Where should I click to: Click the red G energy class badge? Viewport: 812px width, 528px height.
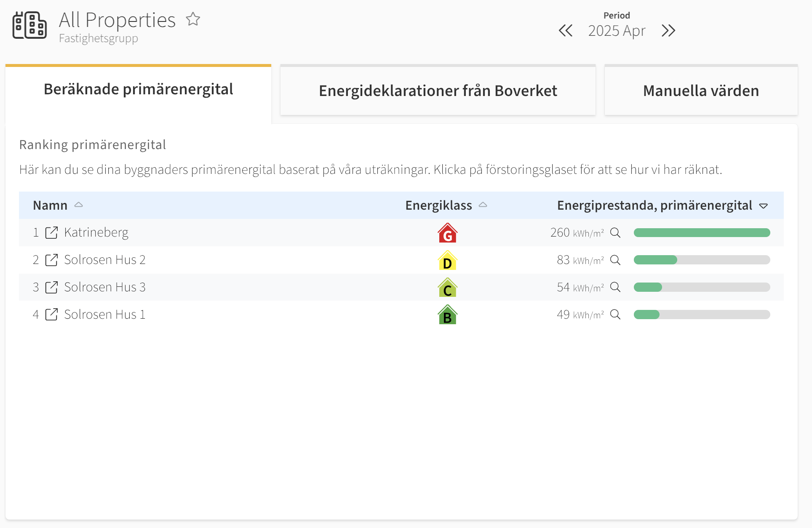pos(447,233)
